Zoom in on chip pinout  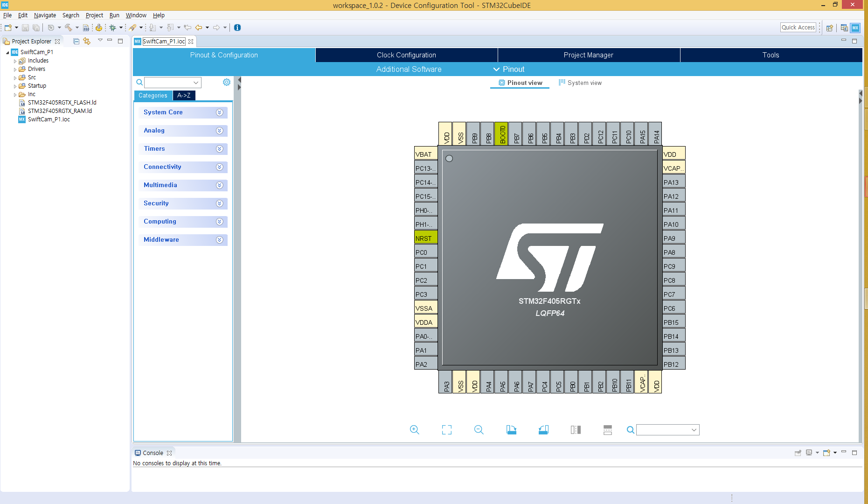[414, 430]
